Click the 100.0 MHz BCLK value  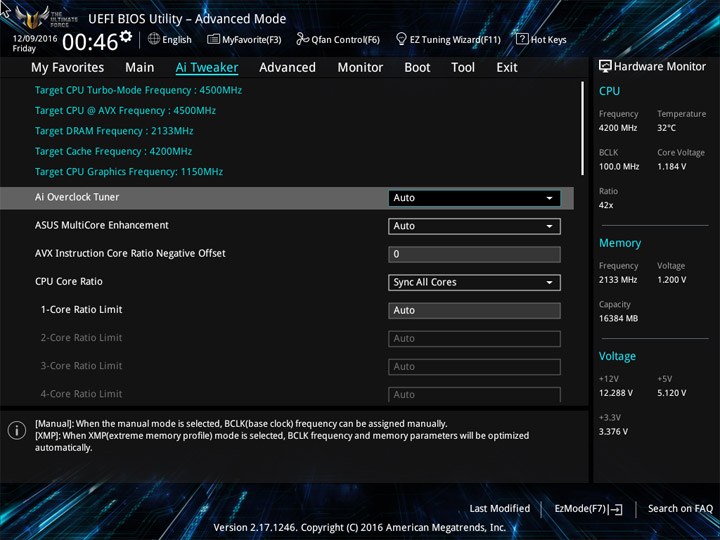pos(619,167)
